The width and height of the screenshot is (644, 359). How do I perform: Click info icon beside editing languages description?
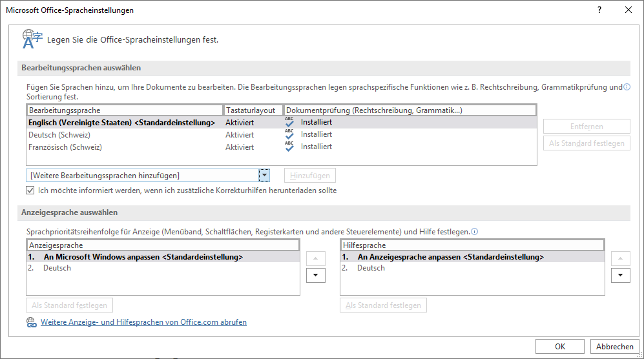click(x=627, y=87)
